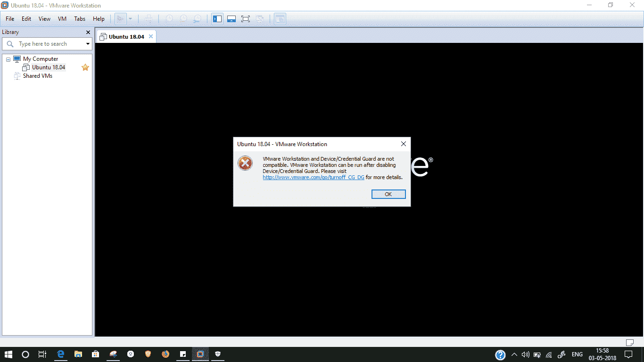Select Shared VMs in Library
Image resolution: width=644 pixels, height=362 pixels.
pyautogui.click(x=38, y=76)
